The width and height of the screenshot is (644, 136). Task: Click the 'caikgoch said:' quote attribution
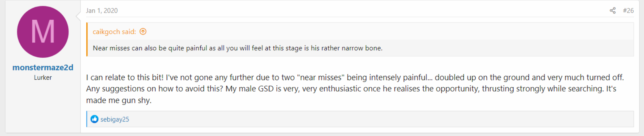pyautogui.click(x=114, y=32)
